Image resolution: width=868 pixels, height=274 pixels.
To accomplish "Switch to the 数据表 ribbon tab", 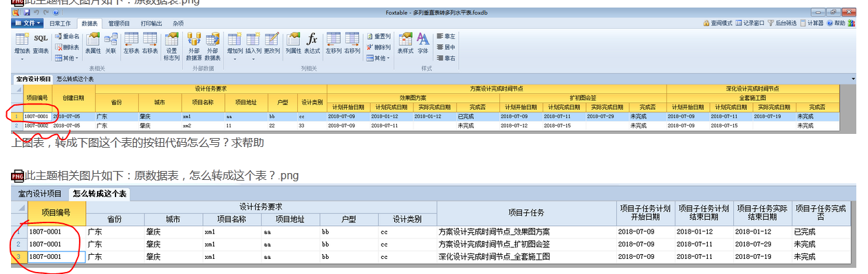I will 89,23.
